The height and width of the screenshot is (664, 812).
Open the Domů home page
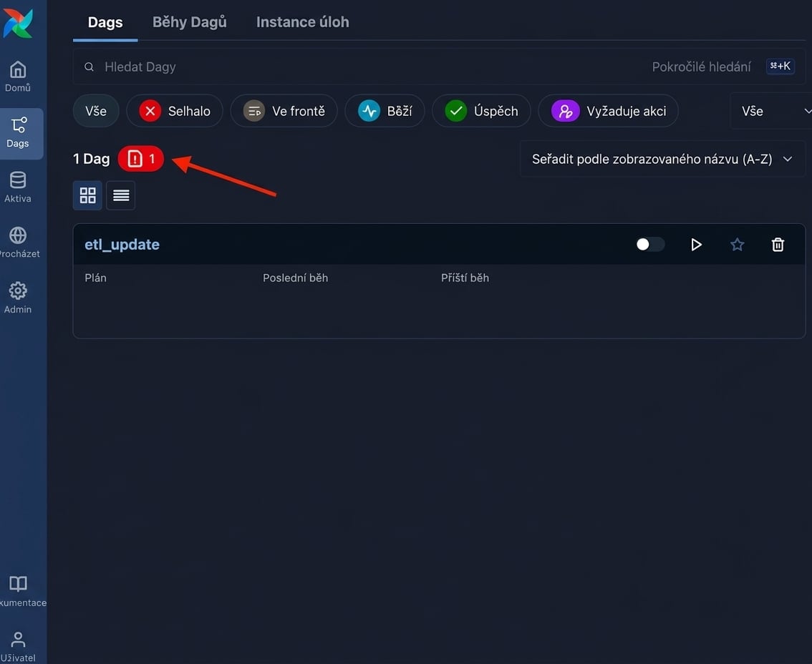point(18,77)
